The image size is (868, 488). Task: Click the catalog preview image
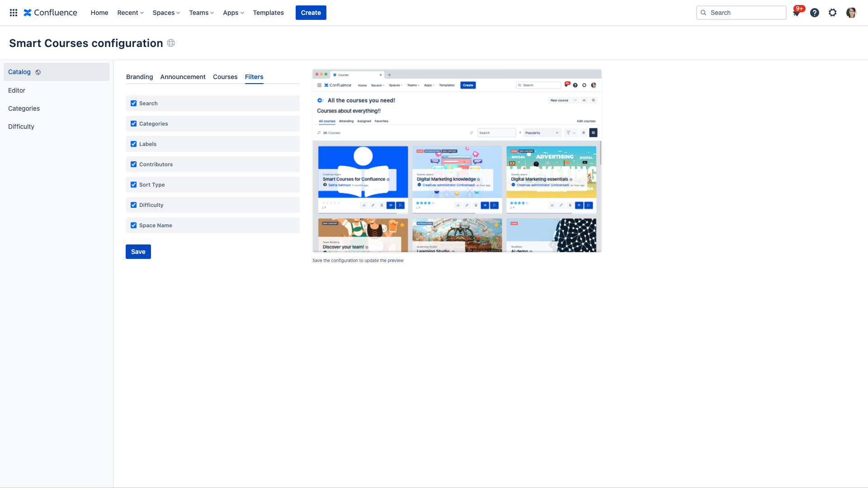(457, 161)
